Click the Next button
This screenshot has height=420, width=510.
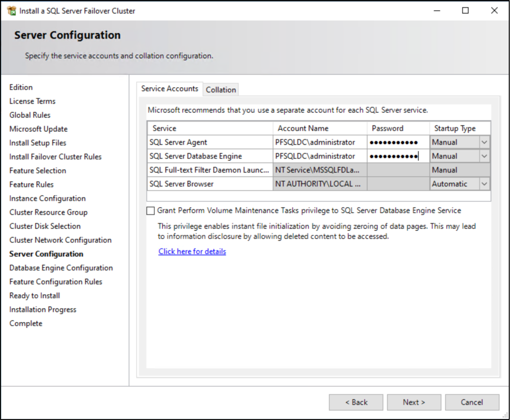(414, 402)
